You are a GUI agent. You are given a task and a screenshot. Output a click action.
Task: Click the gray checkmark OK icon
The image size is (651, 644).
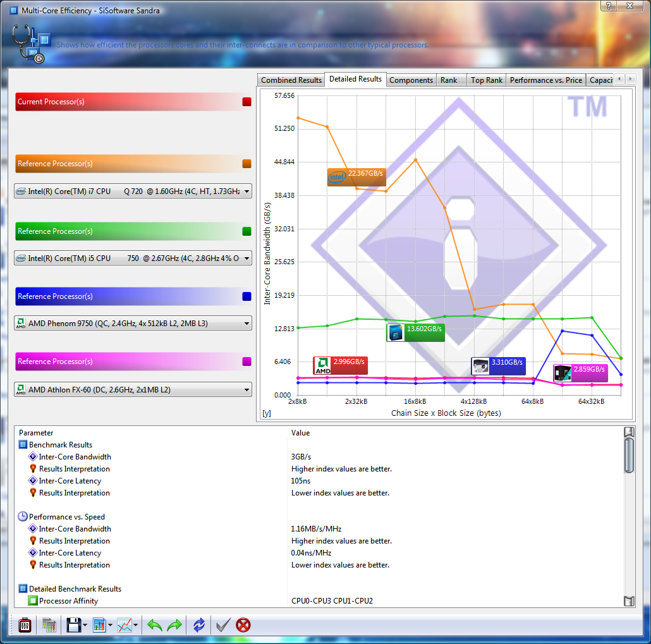(x=223, y=625)
